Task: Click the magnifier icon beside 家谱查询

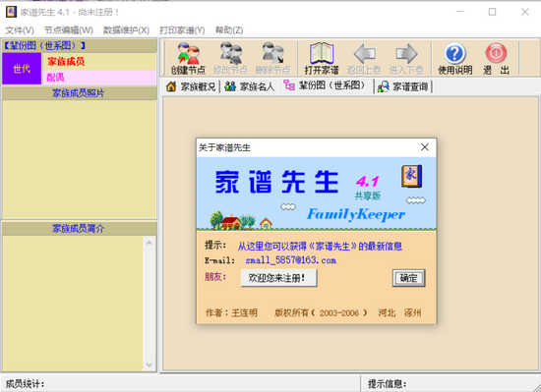Action: (x=383, y=86)
